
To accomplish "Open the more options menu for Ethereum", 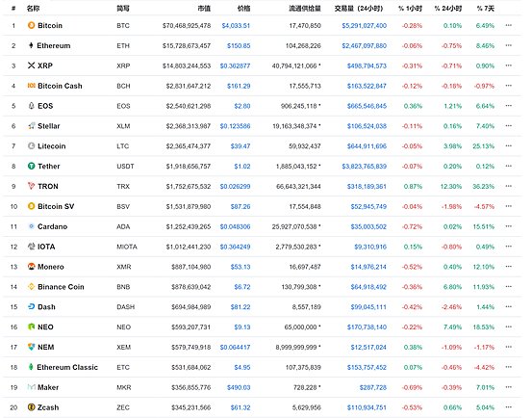I will click(508, 45).
